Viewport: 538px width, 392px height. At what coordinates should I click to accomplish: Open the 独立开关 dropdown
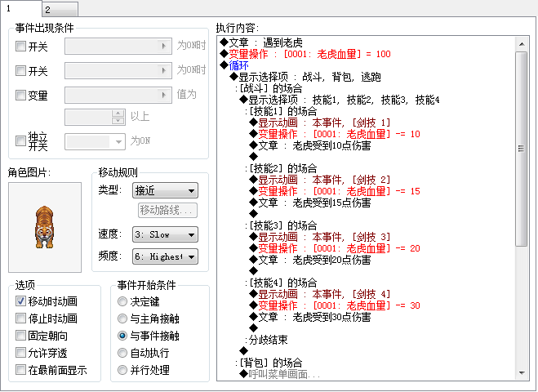95,141
